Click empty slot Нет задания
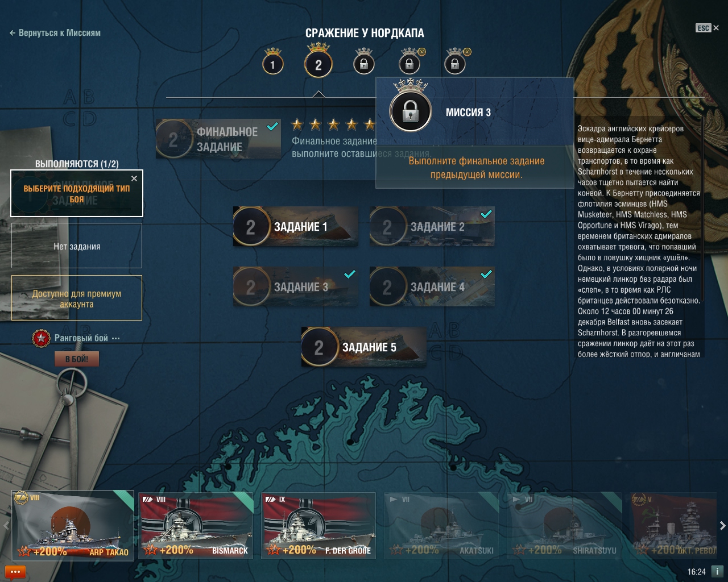The width and height of the screenshot is (728, 582). click(x=77, y=246)
